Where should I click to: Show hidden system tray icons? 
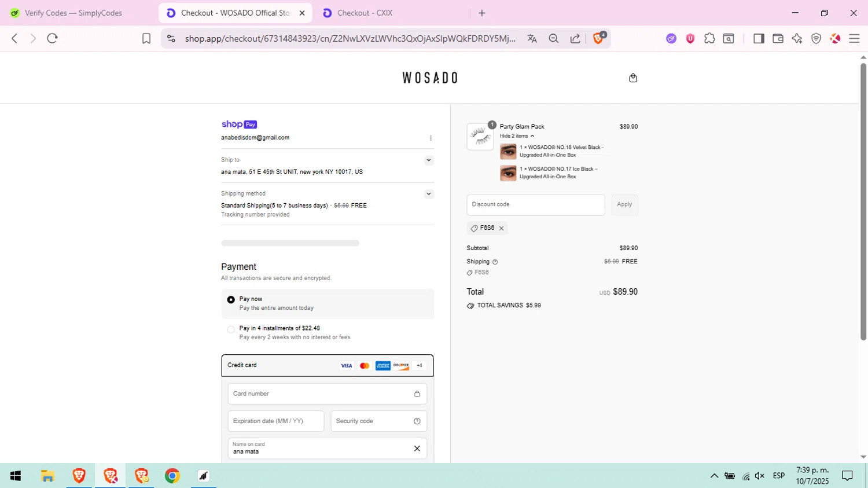pos(714,476)
